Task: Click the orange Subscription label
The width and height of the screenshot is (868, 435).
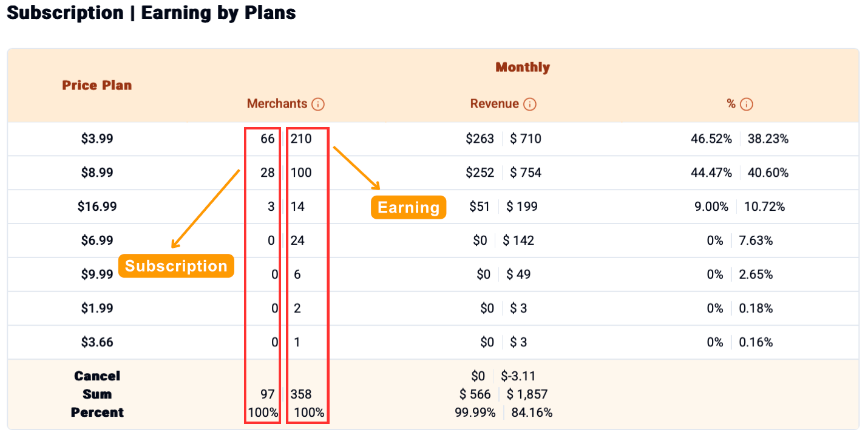Action: click(x=176, y=266)
